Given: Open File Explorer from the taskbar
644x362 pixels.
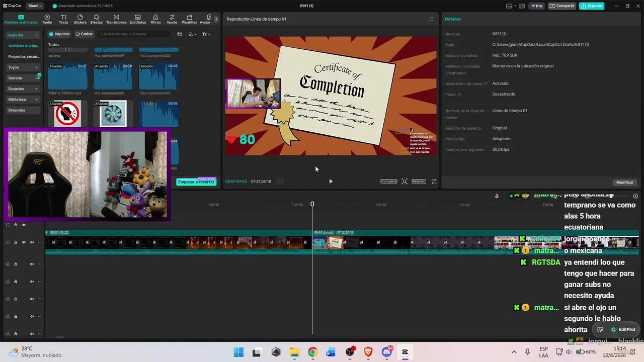Looking at the screenshot, I should pos(294,352).
